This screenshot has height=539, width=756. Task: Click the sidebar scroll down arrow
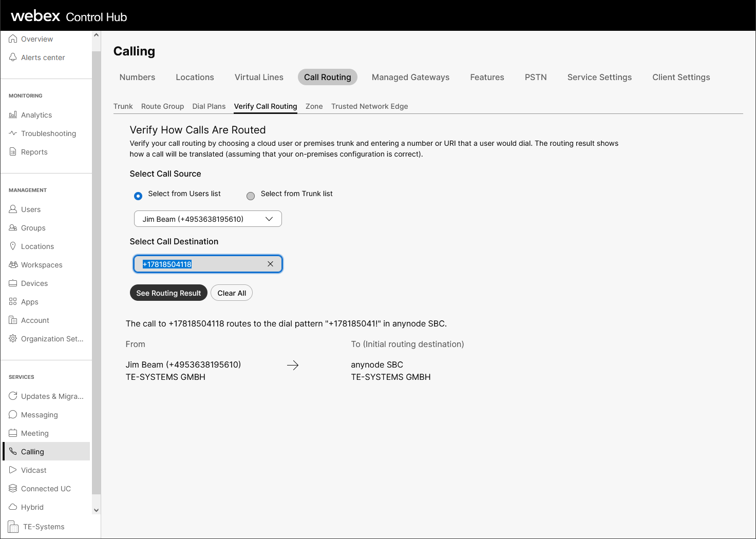96,510
